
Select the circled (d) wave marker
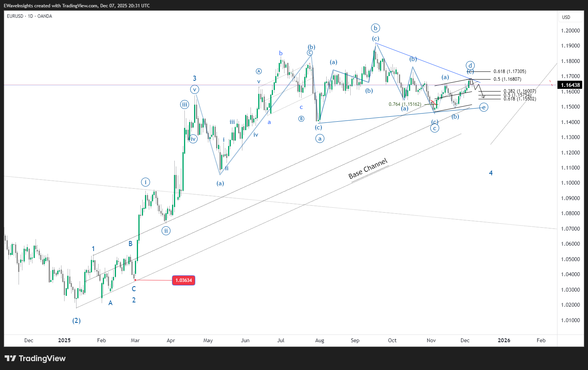point(470,65)
